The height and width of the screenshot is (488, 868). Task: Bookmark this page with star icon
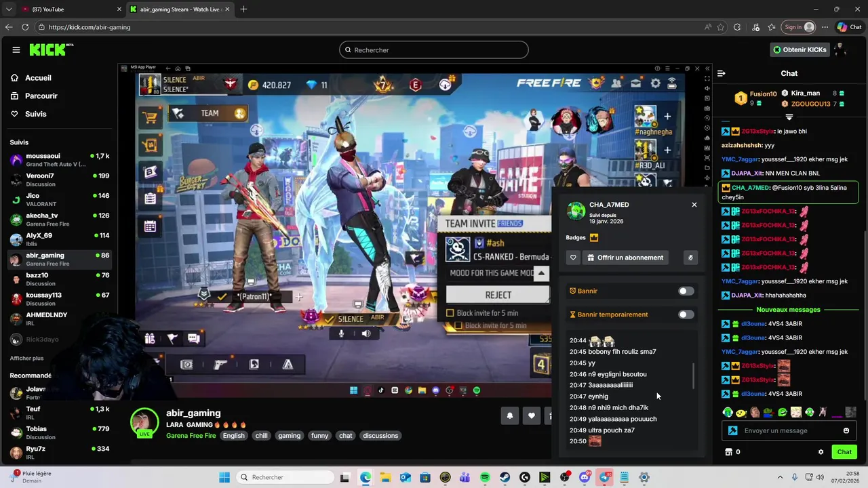(720, 27)
